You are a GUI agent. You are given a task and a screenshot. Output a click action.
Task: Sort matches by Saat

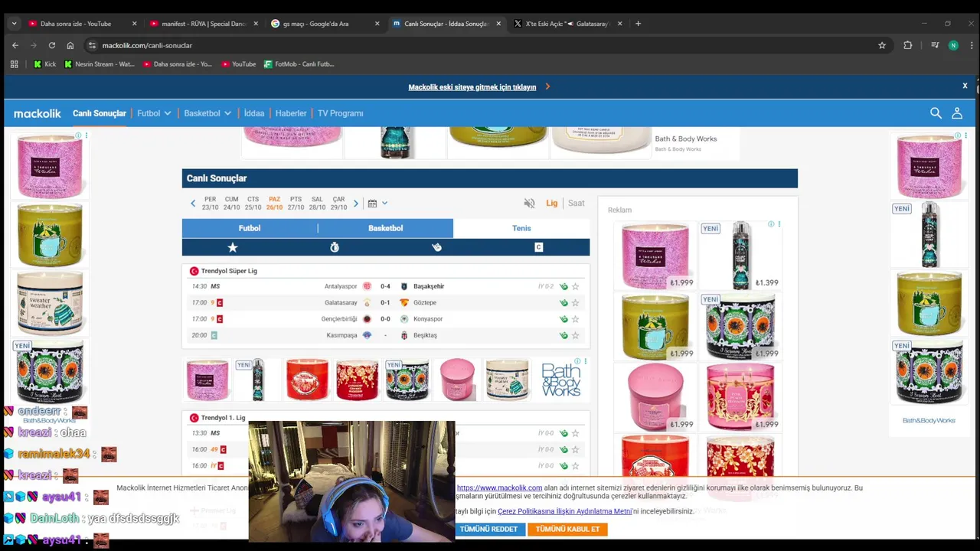(577, 203)
